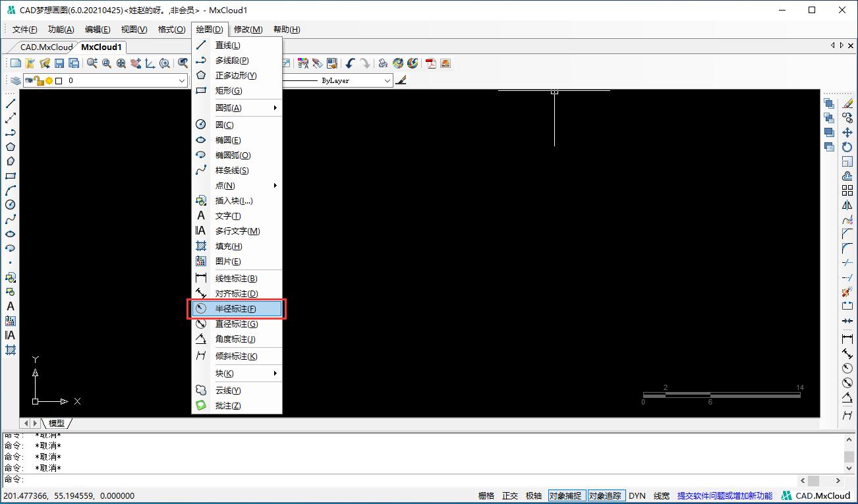Toggle 栅格 grid display in status bar
The image size is (858, 504).
pyautogui.click(x=486, y=495)
